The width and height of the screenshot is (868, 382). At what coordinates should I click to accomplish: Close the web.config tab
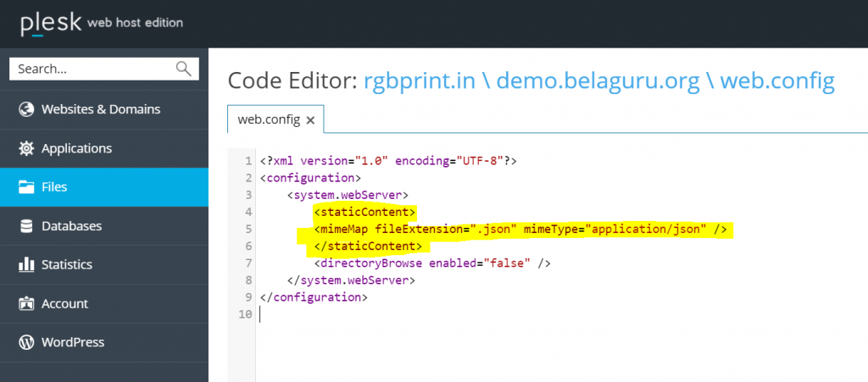tap(310, 120)
